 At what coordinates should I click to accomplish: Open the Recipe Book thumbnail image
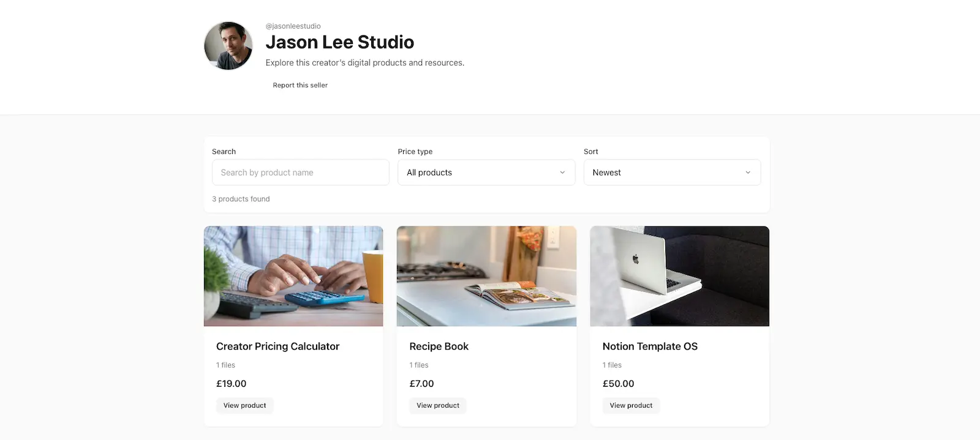pos(486,276)
